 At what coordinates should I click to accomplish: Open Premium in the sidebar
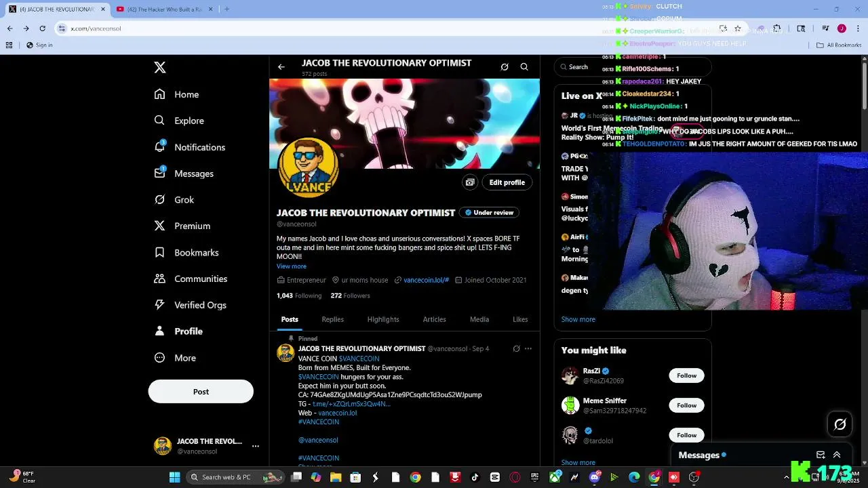point(182,226)
